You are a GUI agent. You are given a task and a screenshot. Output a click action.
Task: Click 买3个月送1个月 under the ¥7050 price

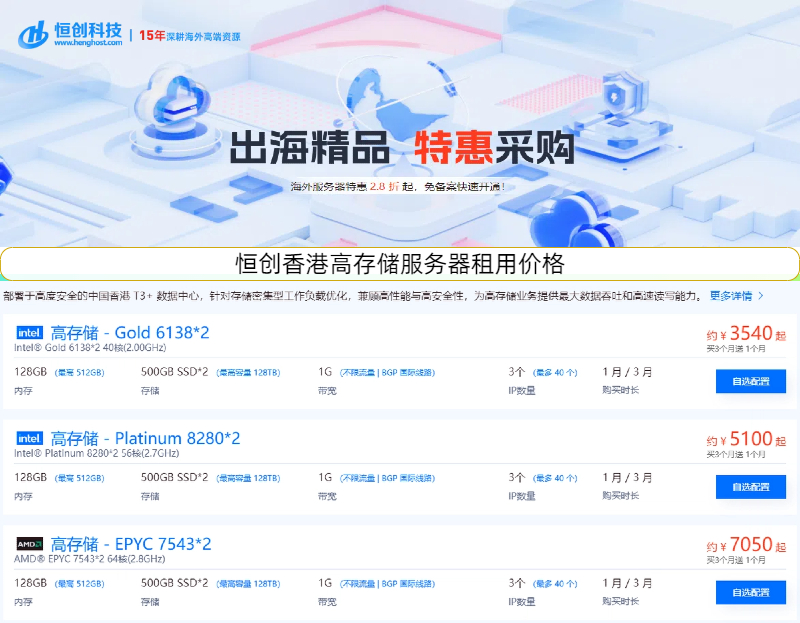pos(736,560)
